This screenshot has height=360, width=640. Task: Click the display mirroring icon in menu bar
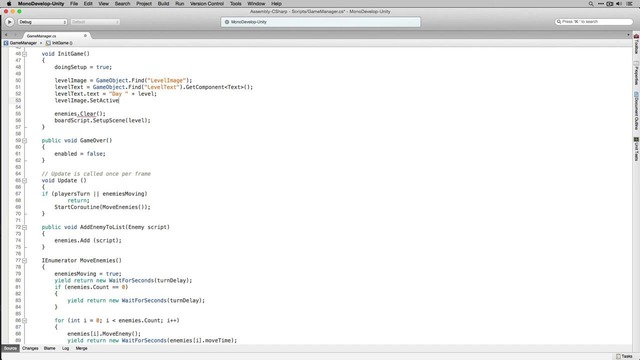[609, 4]
